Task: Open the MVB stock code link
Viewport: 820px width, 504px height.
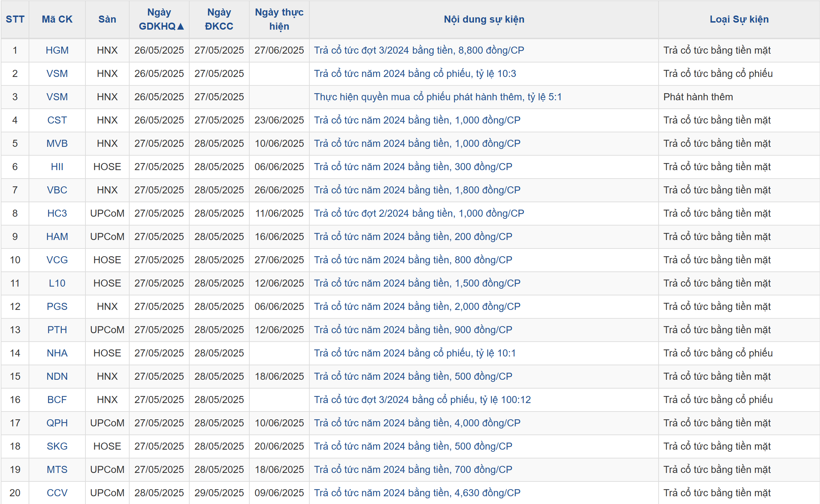Action: pyautogui.click(x=57, y=144)
